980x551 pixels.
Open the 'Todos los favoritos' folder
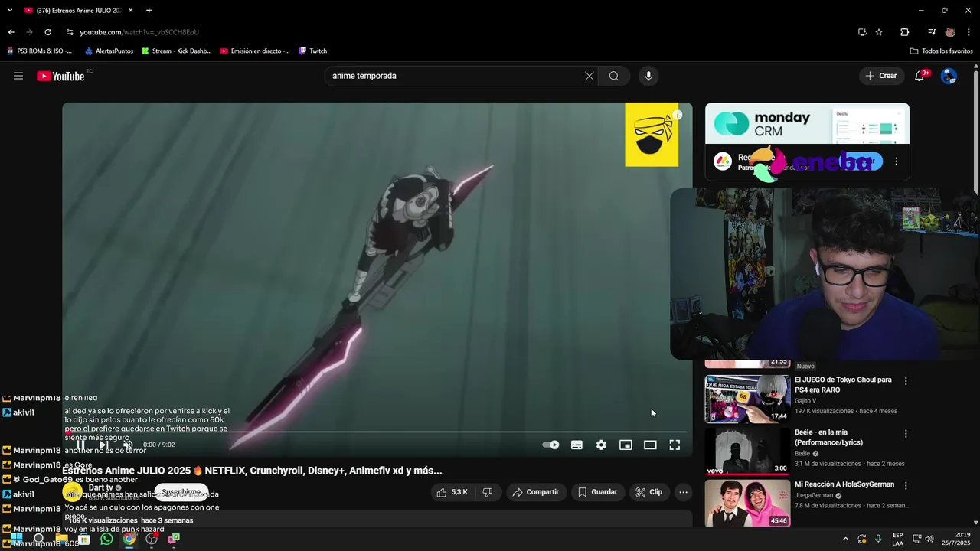click(941, 51)
